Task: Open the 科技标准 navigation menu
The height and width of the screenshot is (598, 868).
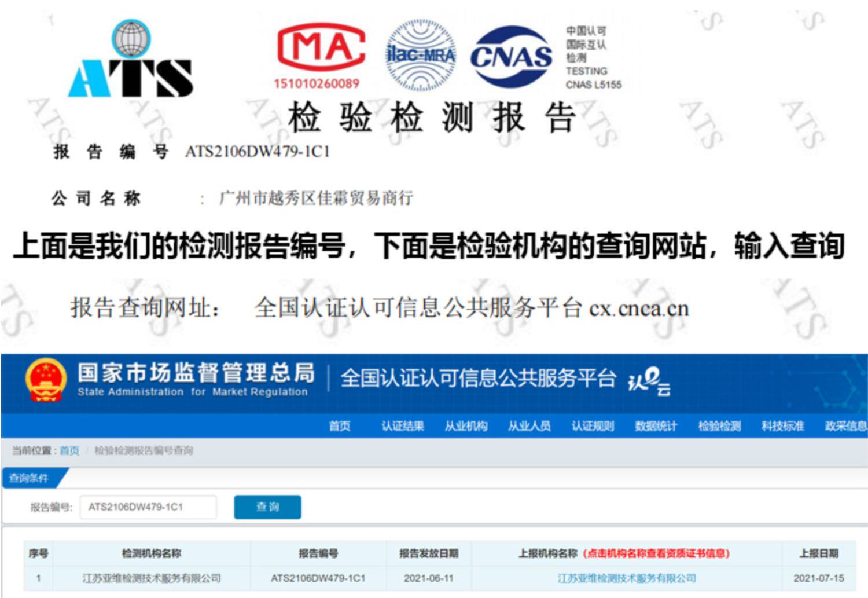Action: coord(782,426)
